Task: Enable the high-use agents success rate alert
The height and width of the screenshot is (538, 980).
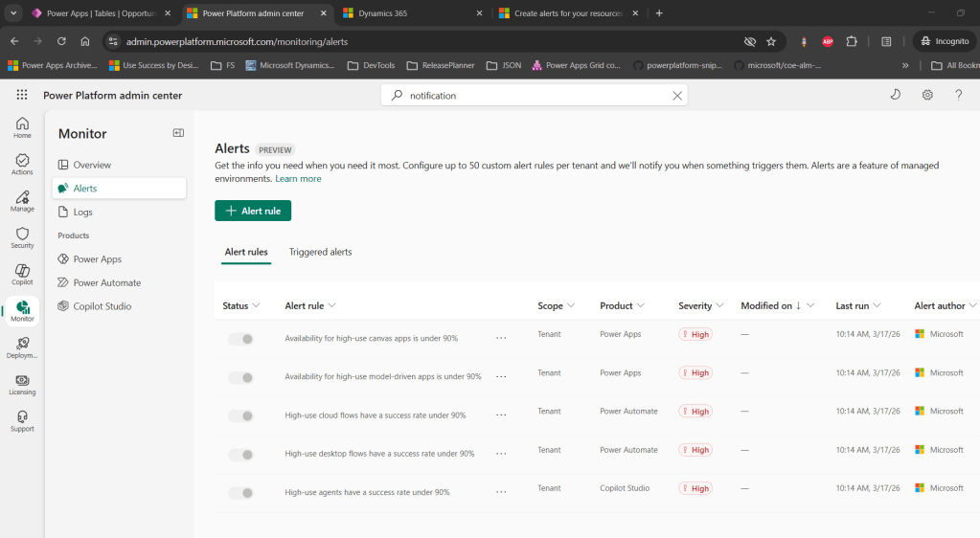Action: (x=240, y=493)
